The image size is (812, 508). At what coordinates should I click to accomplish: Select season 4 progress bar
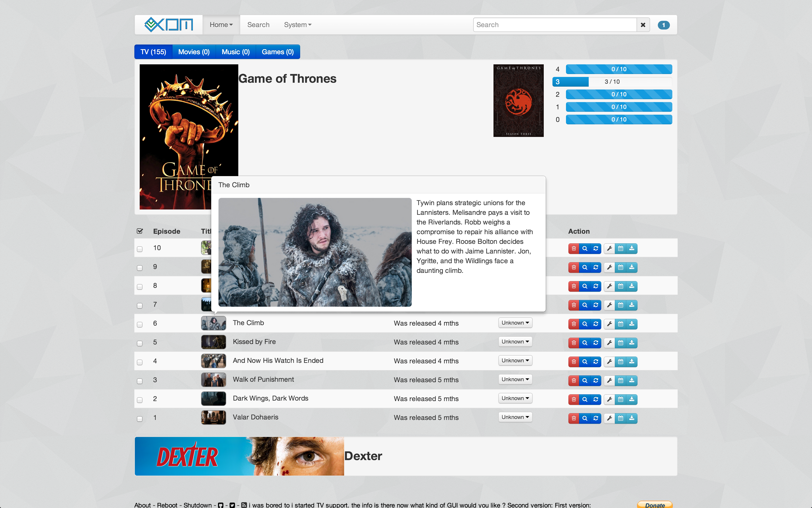pyautogui.click(x=619, y=69)
